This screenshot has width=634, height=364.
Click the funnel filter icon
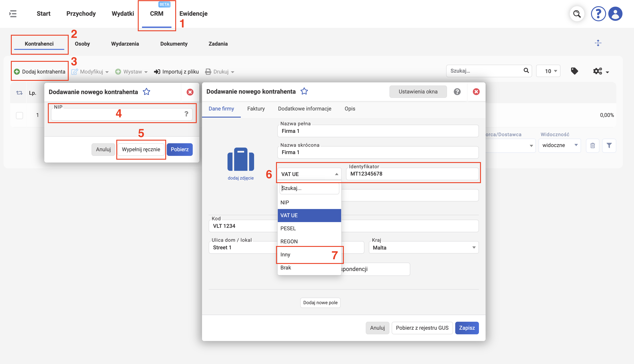pos(609,145)
